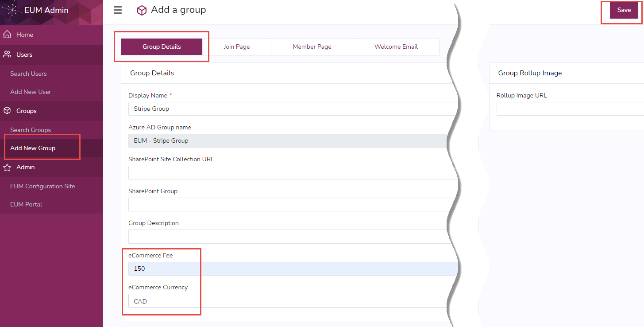Open the Member Page tab
This screenshot has width=644, height=327.
pos(312,47)
